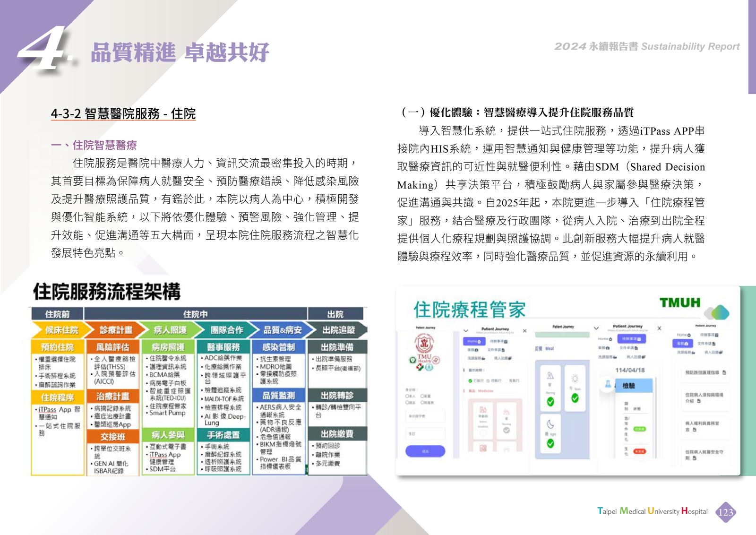Click the 'ADC給藥作業' list item
The height and width of the screenshot is (535, 756).
(223, 358)
